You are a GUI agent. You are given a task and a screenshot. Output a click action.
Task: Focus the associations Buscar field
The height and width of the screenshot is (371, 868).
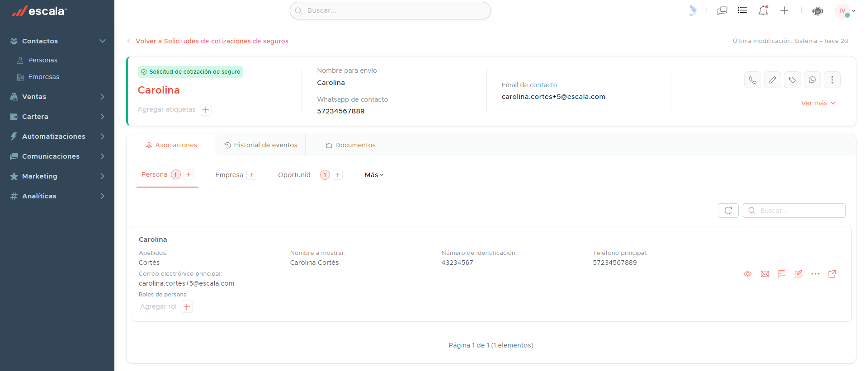(x=794, y=211)
